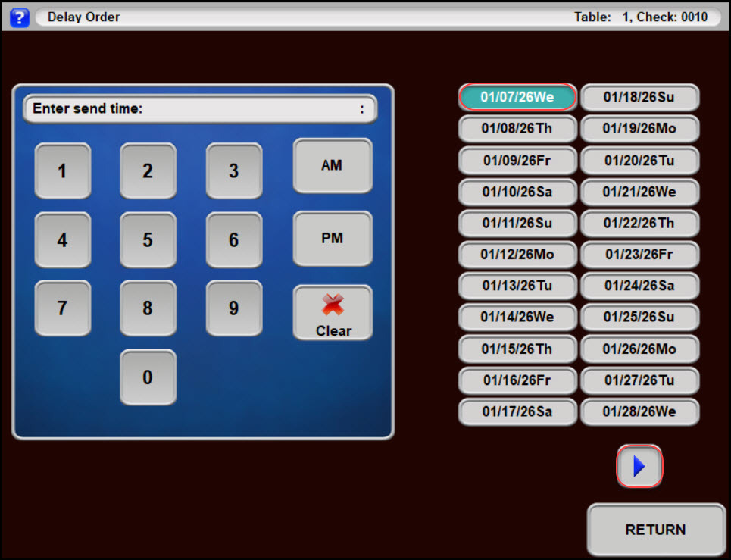Enter digit 0 on the keypad
This screenshot has width=731, height=560.
148,377
